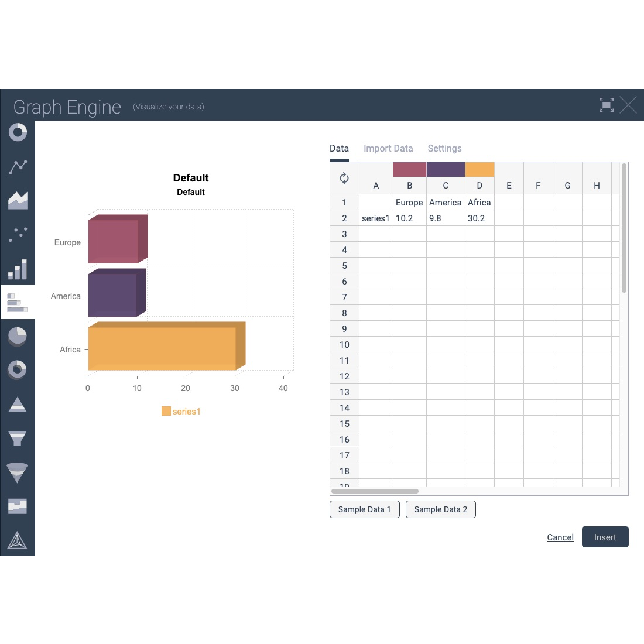Open the Settings tab
The image size is (644, 644).
coord(444,148)
